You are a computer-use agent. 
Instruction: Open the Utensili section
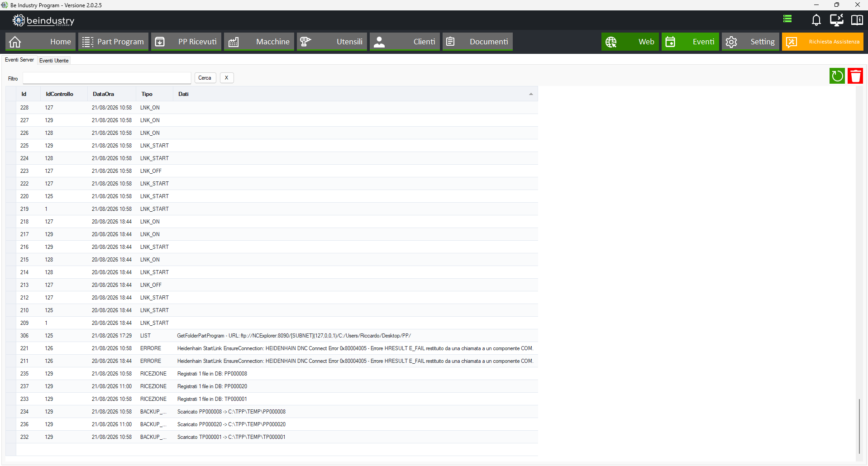click(x=332, y=42)
